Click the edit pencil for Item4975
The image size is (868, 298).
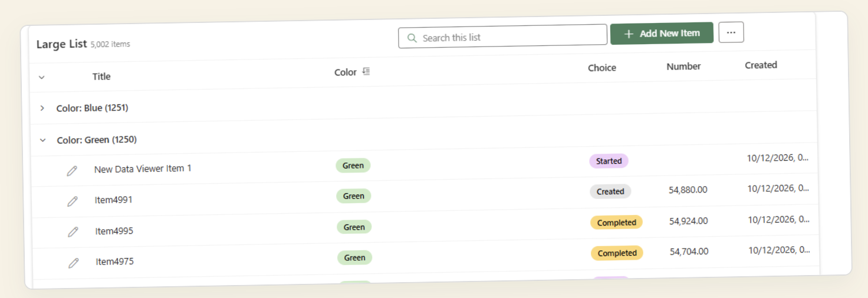(x=74, y=263)
